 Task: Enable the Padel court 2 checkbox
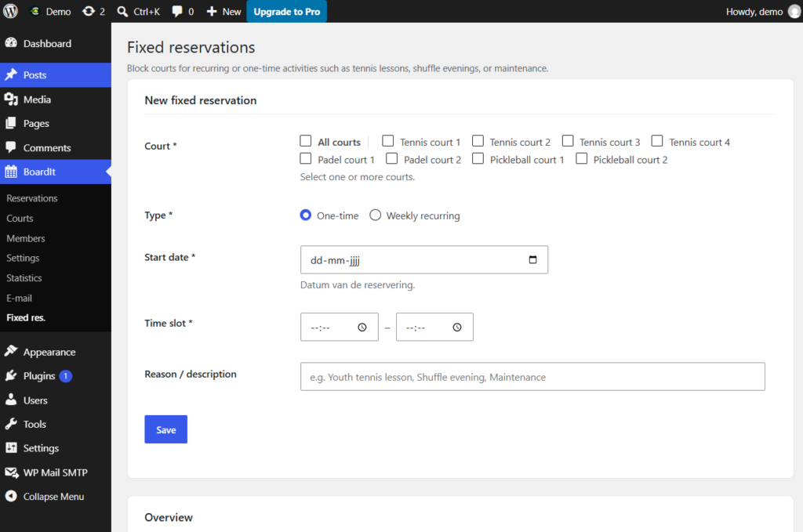point(392,158)
